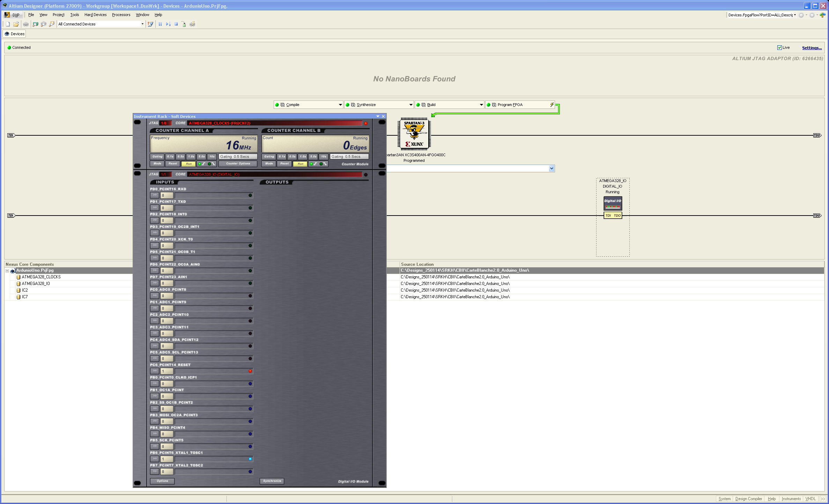
Task: Click the Design Compiler status bar button
Action: (748, 499)
